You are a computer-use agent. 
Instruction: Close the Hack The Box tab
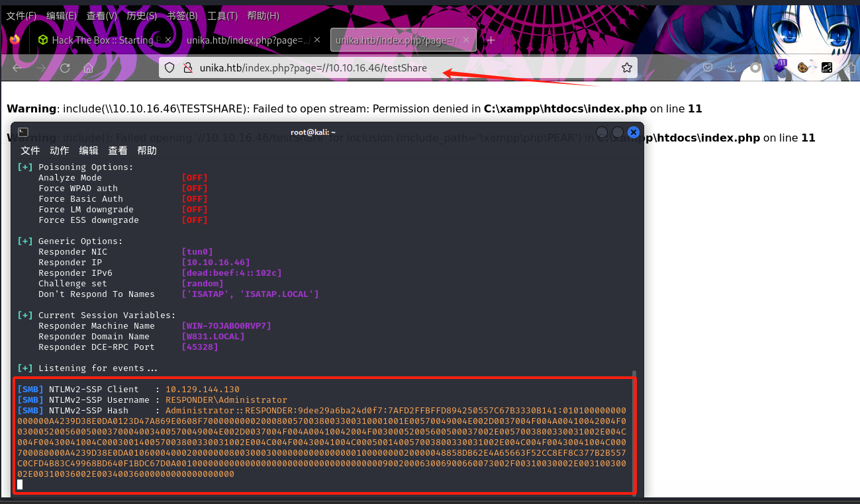(167, 40)
